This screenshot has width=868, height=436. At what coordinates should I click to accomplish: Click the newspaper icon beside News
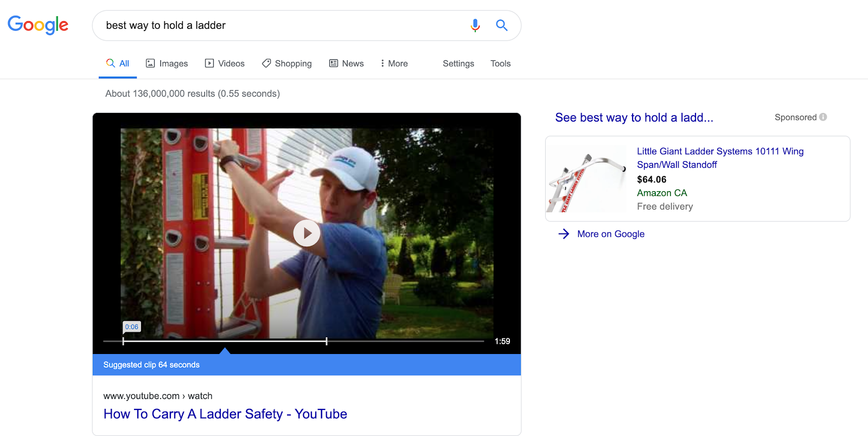click(333, 63)
